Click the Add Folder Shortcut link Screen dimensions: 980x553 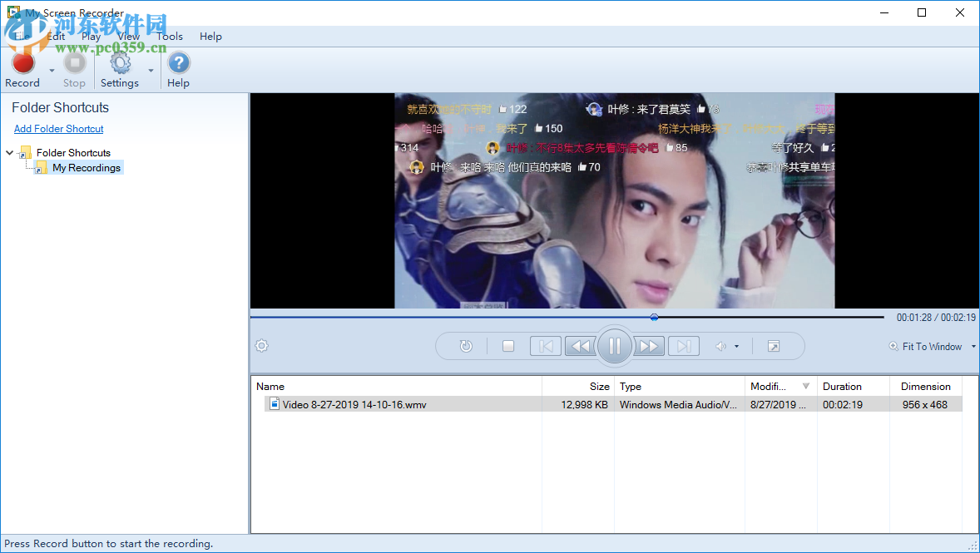coord(58,128)
